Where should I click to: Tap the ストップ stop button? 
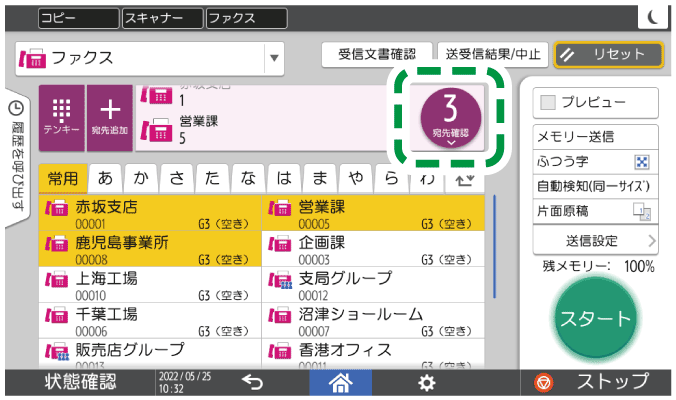tap(595, 382)
